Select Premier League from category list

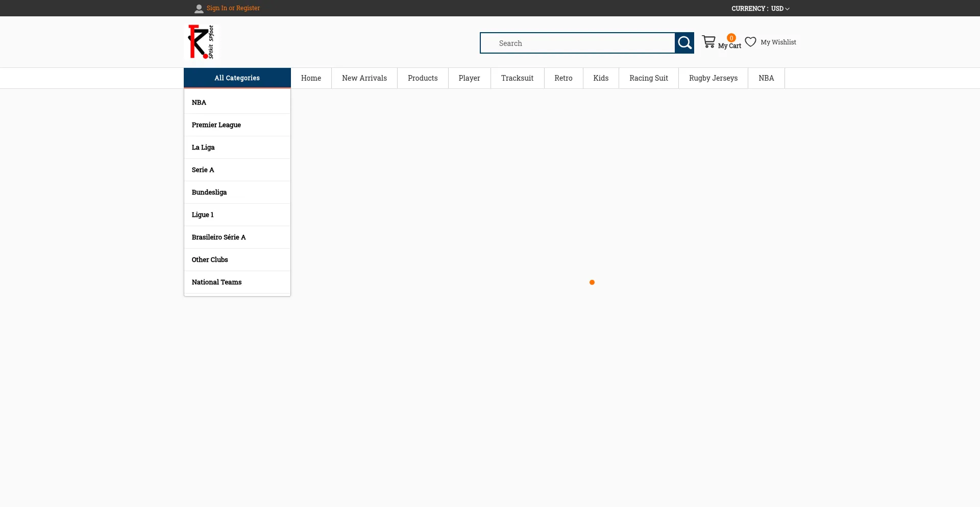click(x=216, y=125)
